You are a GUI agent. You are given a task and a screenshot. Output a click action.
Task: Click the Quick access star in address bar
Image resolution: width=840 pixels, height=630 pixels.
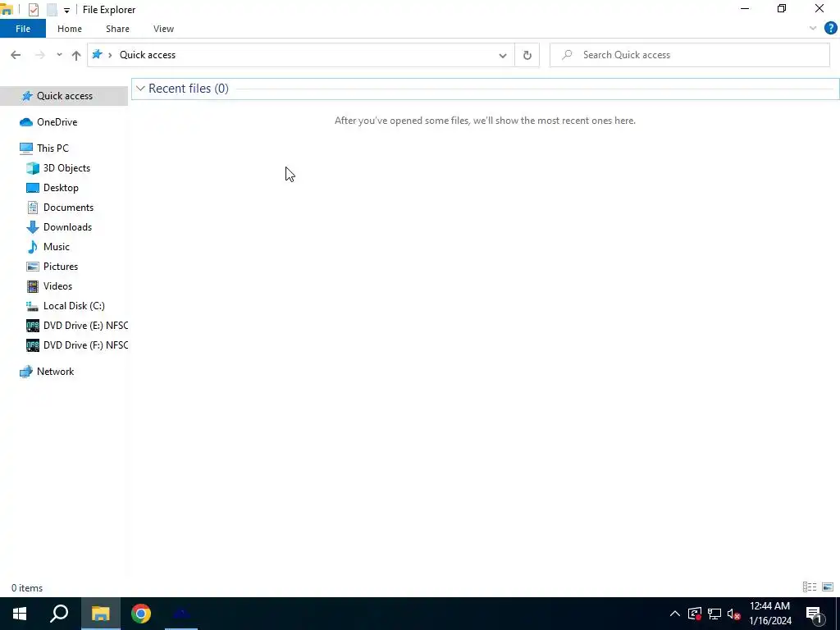point(97,55)
